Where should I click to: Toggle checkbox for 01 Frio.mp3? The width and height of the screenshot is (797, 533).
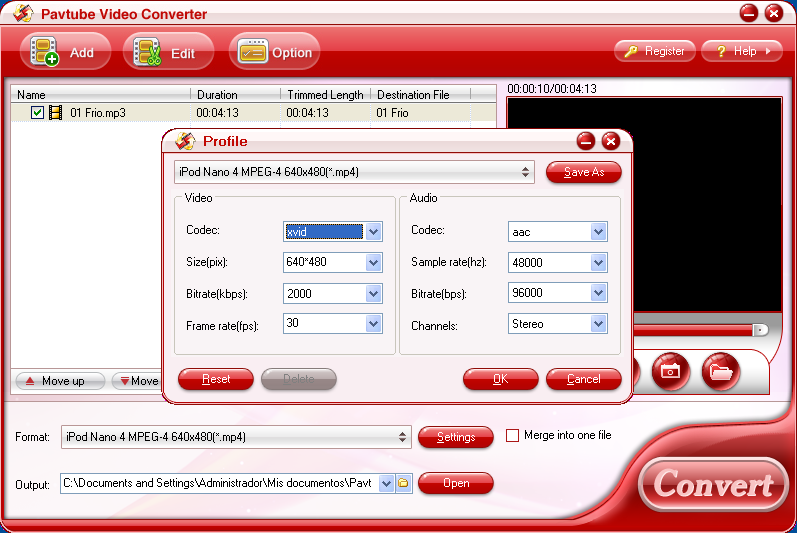37,112
